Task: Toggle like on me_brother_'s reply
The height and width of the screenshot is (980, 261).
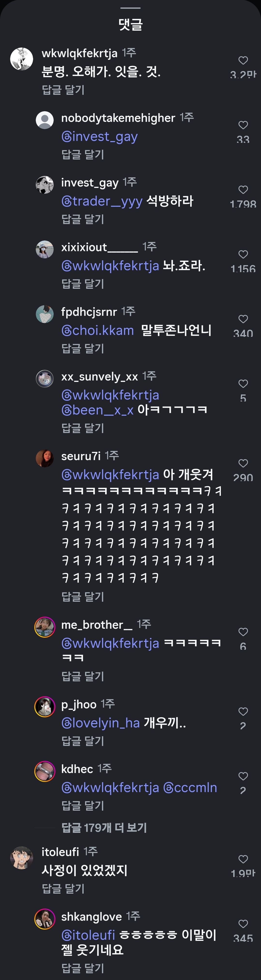Action: pyautogui.click(x=243, y=632)
